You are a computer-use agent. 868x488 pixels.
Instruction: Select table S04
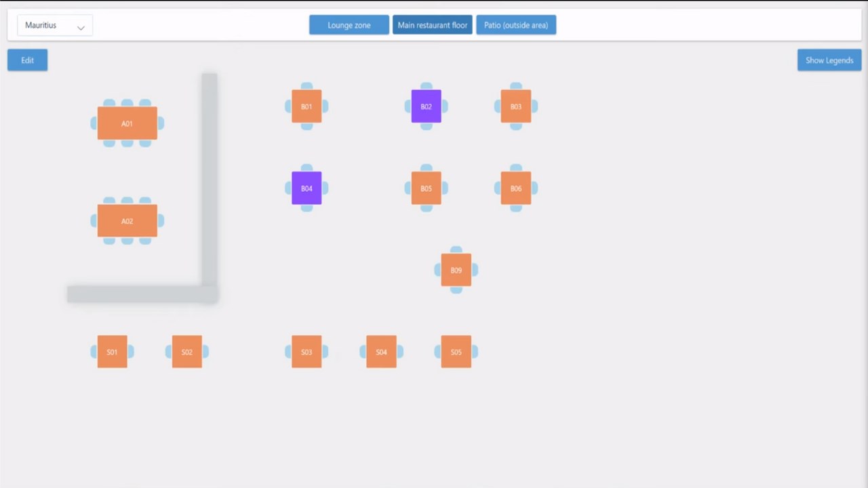tap(381, 352)
